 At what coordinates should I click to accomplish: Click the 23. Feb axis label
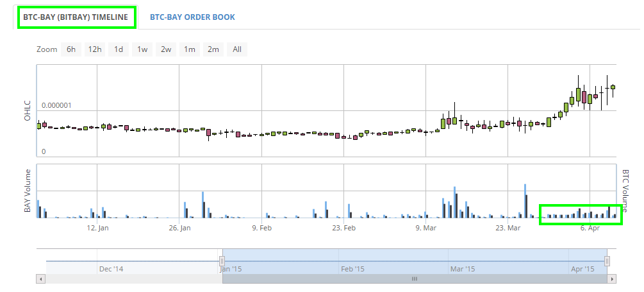click(x=343, y=228)
